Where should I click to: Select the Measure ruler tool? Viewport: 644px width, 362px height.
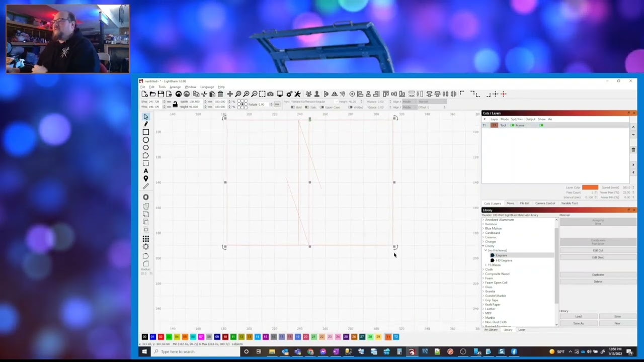pos(146,186)
